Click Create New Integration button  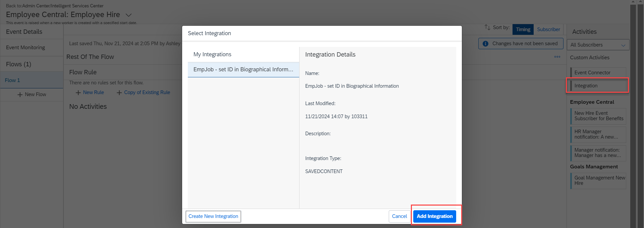(213, 216)
